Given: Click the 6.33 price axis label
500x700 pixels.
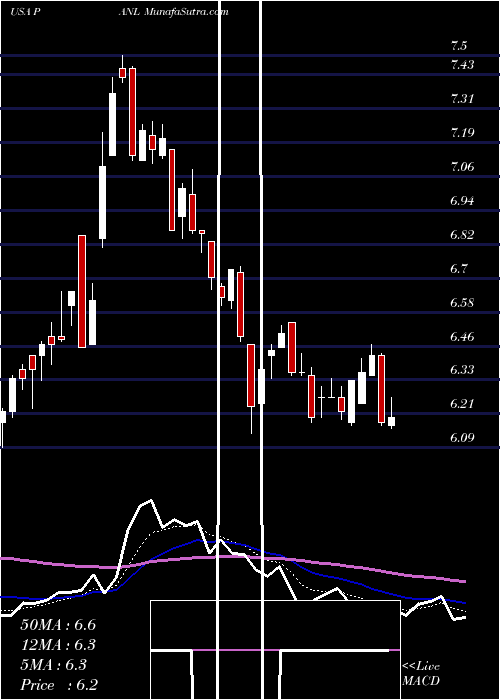Looking at the screenshot, I should point(462,370).
